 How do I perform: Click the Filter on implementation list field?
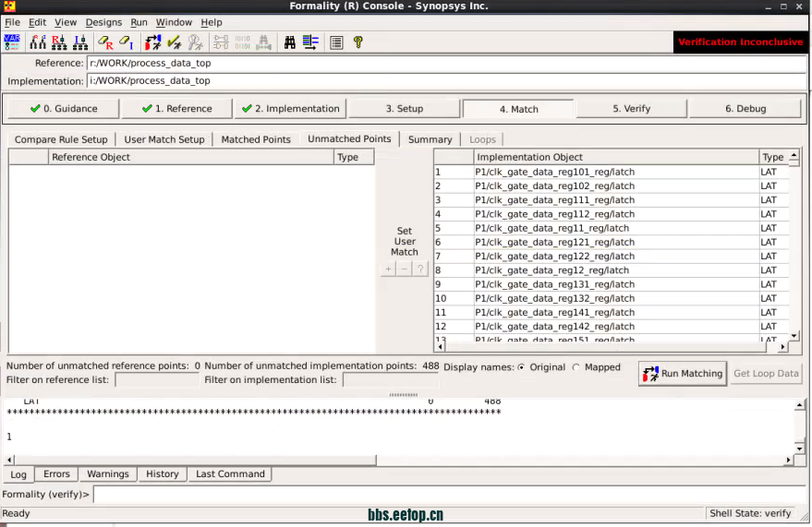[390, 380]
